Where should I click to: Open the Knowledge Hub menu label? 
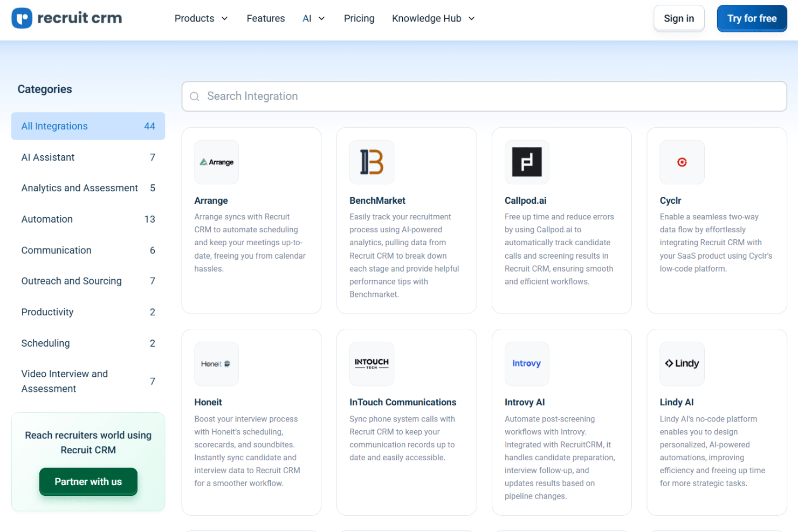[x=426, y=18]
